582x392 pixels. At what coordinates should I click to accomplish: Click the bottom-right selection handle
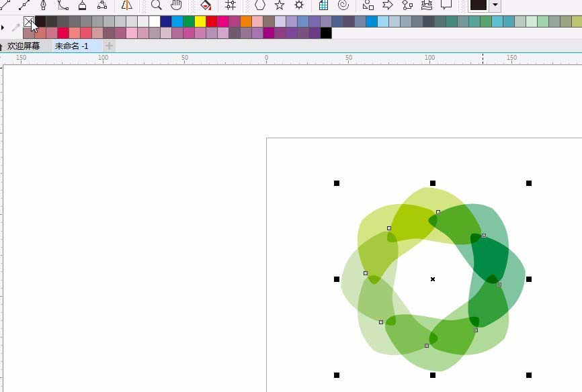[529, 375]
